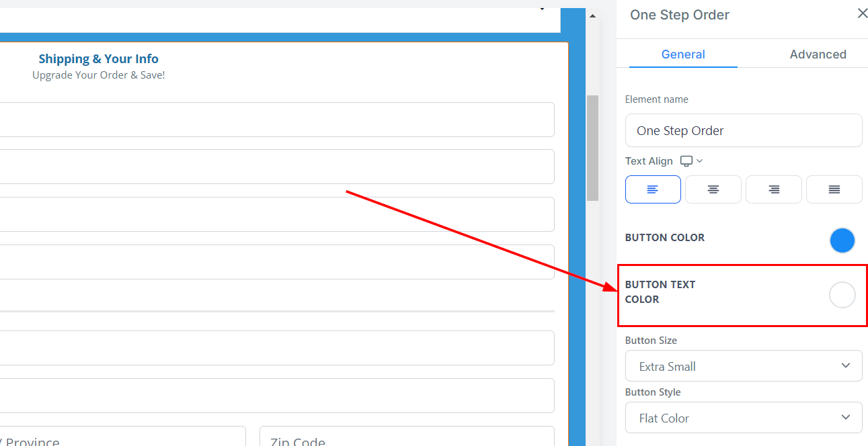Switch to the Advanced tab
The height and width of the screenshot is (446, 868).
coord(818,54)
